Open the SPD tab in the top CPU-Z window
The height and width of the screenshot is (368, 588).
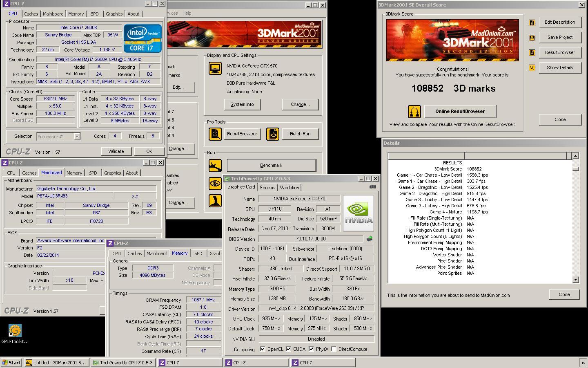pos(95,14)
